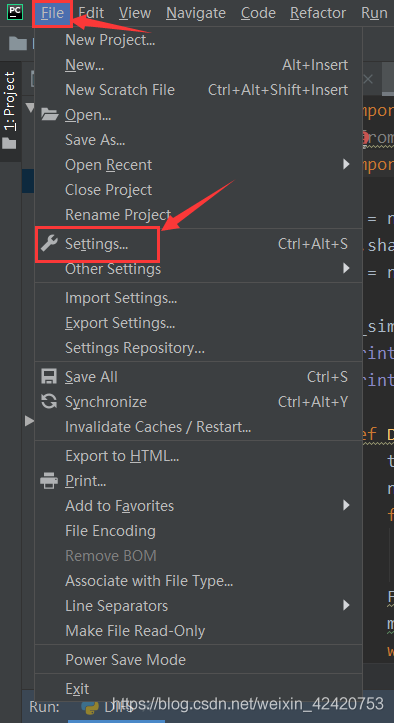Expand the Other Settings submenu
The width and height of the screenshot is (394, 723).
pyautogui.click(x=198, y=268)
